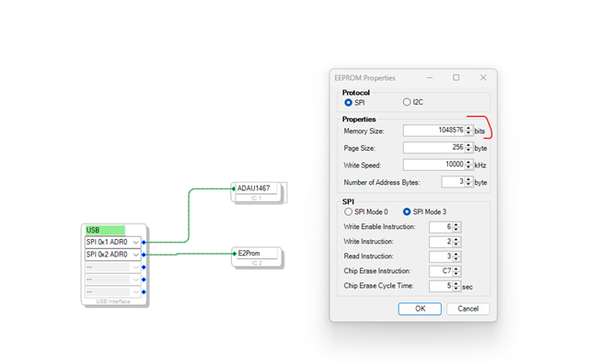Click the USB Interface caption label
This screenshot has height=364, width=589.
[112, 301]
